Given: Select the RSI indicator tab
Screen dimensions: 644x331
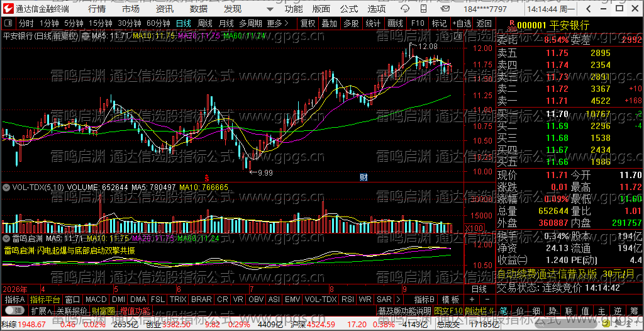Looking at the screenshot, I should tap(348, 299).
